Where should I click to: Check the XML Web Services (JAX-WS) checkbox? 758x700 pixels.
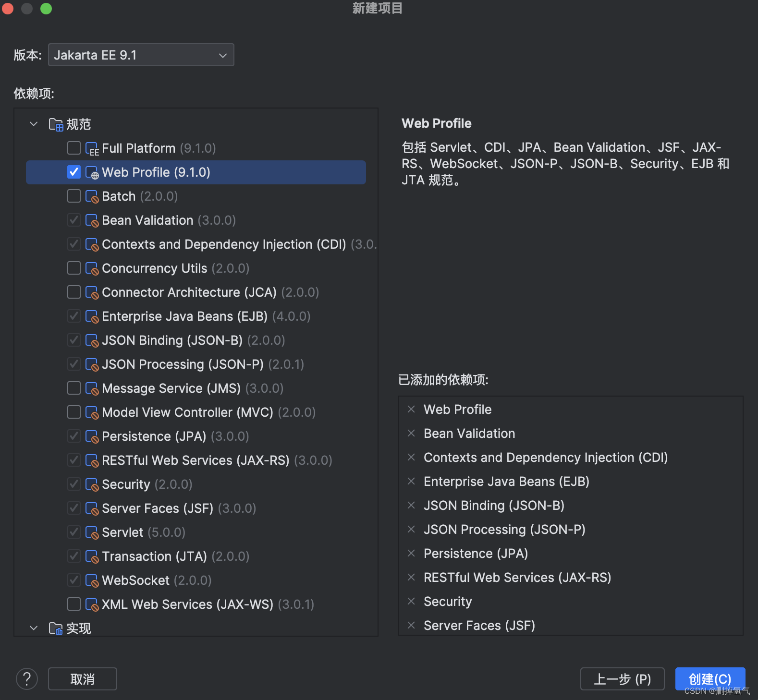74,604
